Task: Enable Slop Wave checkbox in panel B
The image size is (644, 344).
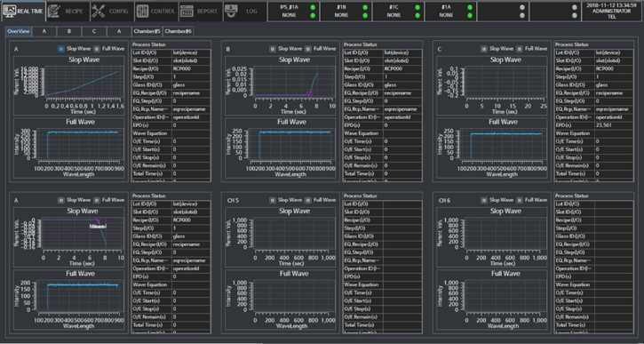Action: (273, 49)
